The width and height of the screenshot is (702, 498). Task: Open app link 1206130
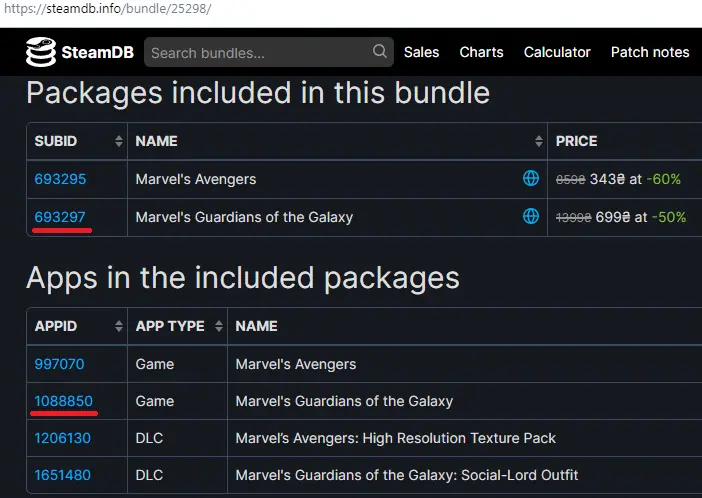63,438
